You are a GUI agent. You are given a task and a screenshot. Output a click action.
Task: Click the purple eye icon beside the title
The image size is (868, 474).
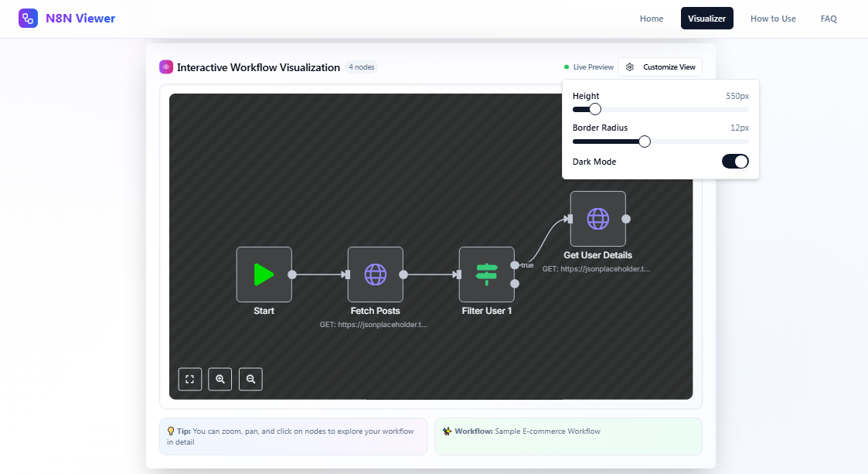(x=165, y=67)
